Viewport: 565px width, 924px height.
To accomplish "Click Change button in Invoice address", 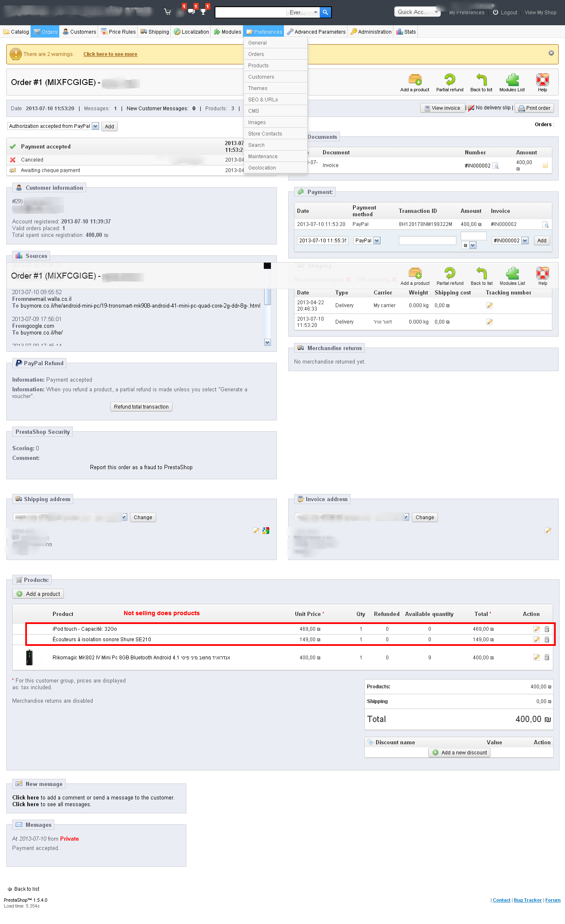I will pos(425,518).
